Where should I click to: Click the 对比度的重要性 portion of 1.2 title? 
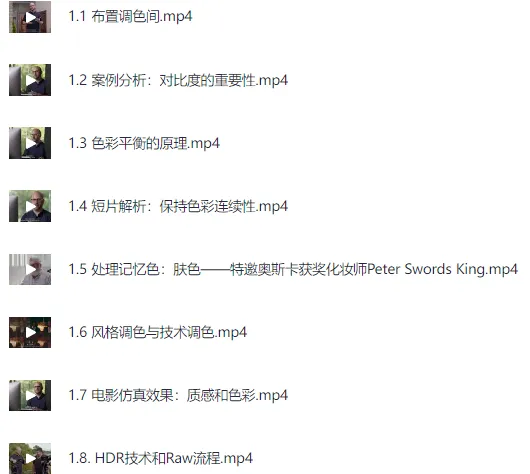pyautogui.click(x=207, y=80)
